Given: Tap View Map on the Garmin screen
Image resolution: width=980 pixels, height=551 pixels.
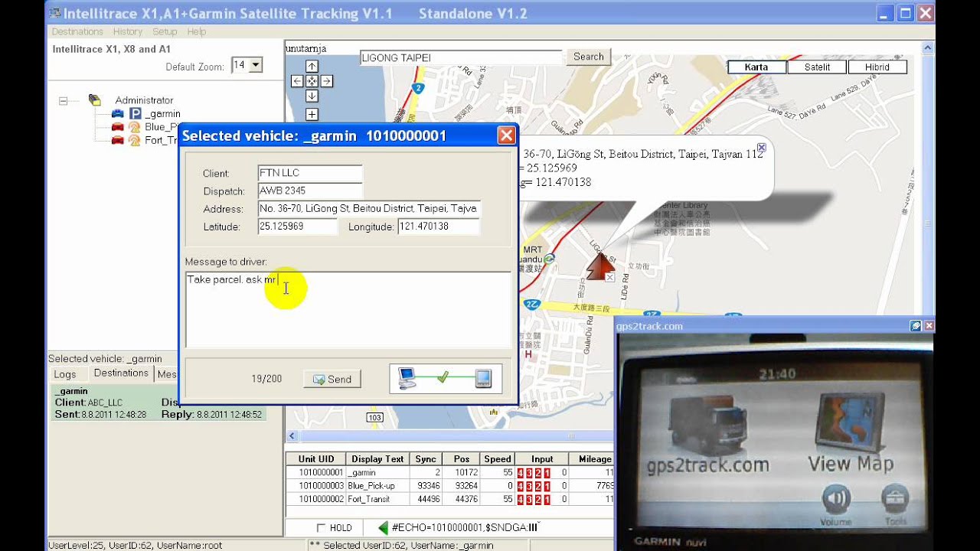Looking at the screenshot, I should coord(851,434).
